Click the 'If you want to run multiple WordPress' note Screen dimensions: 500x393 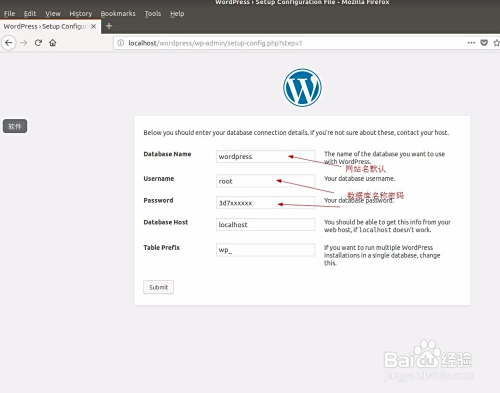[382, 255]
